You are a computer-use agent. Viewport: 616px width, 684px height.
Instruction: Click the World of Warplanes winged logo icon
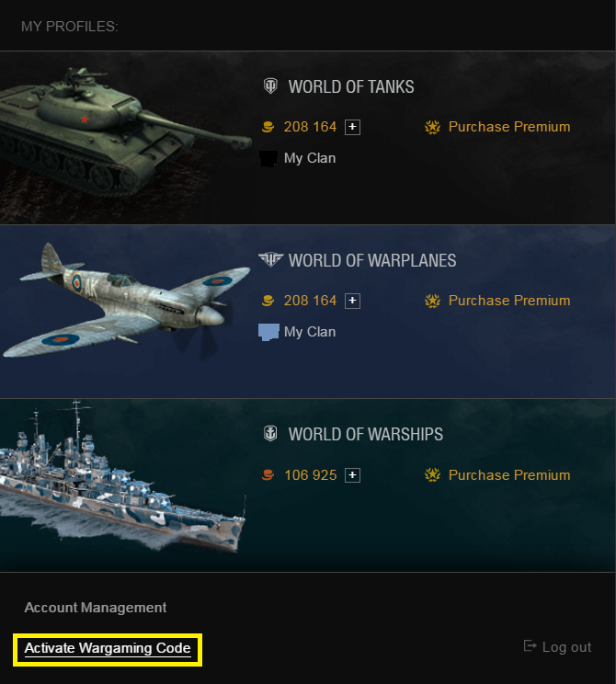pos(270,259)
